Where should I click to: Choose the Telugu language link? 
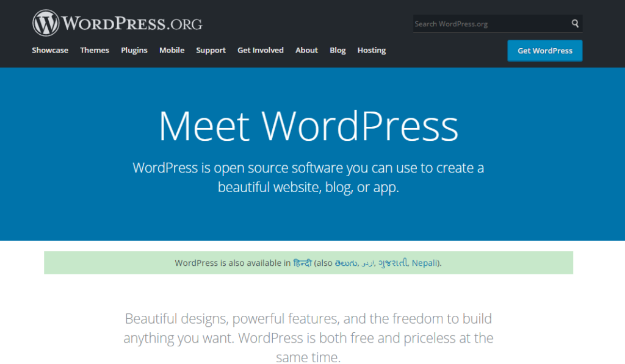coord(346,263)
